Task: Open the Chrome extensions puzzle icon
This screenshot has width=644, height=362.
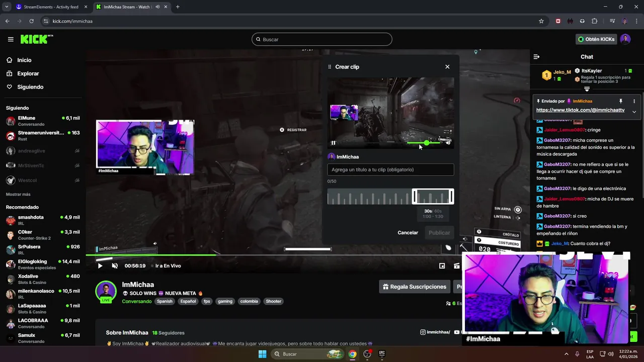Action: (595, 21)
